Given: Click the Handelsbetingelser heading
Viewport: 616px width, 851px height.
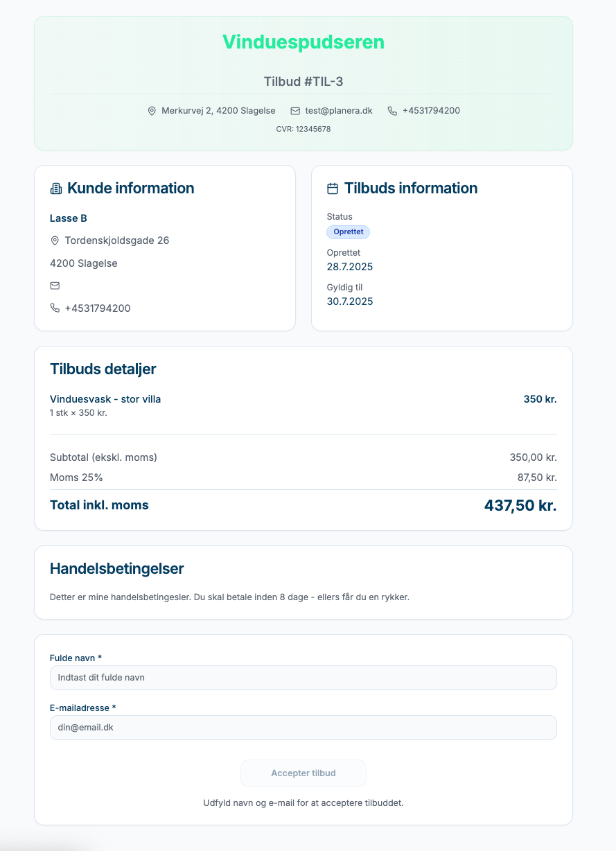Looking at the screenshot, I should 116,569.
